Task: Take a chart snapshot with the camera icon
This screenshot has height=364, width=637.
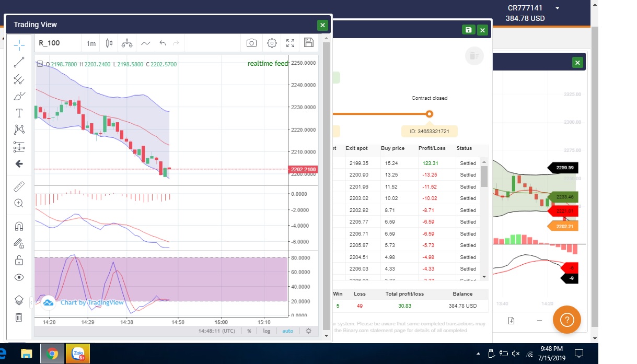Action: pos(251,43)
